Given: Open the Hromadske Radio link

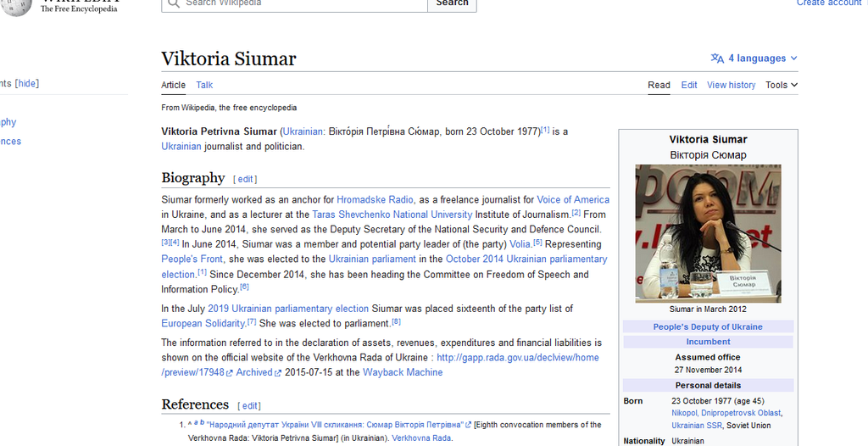Looking at the screenshot, I should point(376,200).
